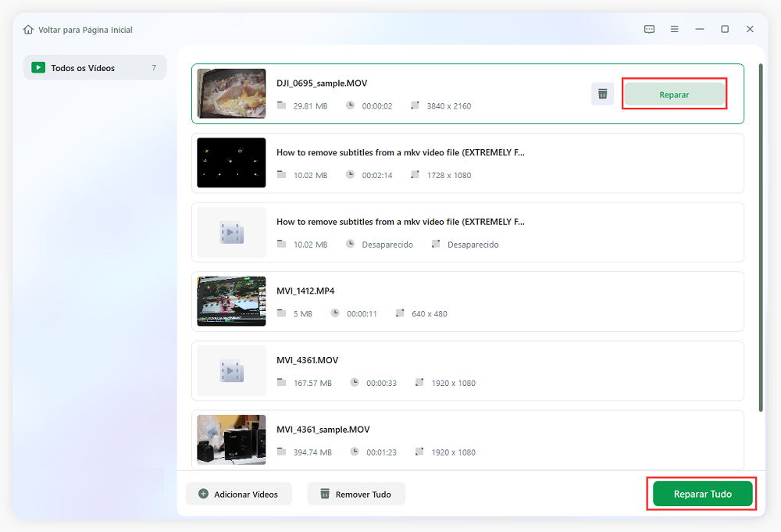Click the "167.57 MB" file size

(x=312, y=383)
